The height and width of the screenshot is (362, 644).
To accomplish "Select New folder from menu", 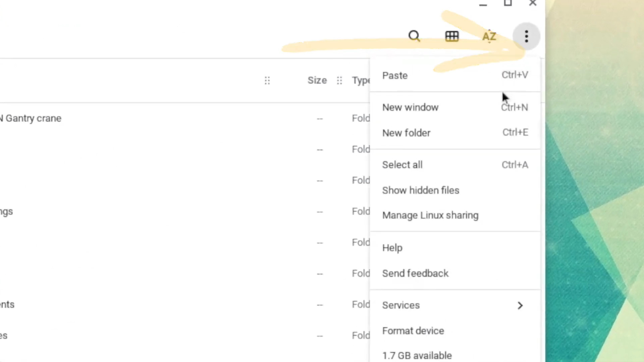I will (407, 133).
